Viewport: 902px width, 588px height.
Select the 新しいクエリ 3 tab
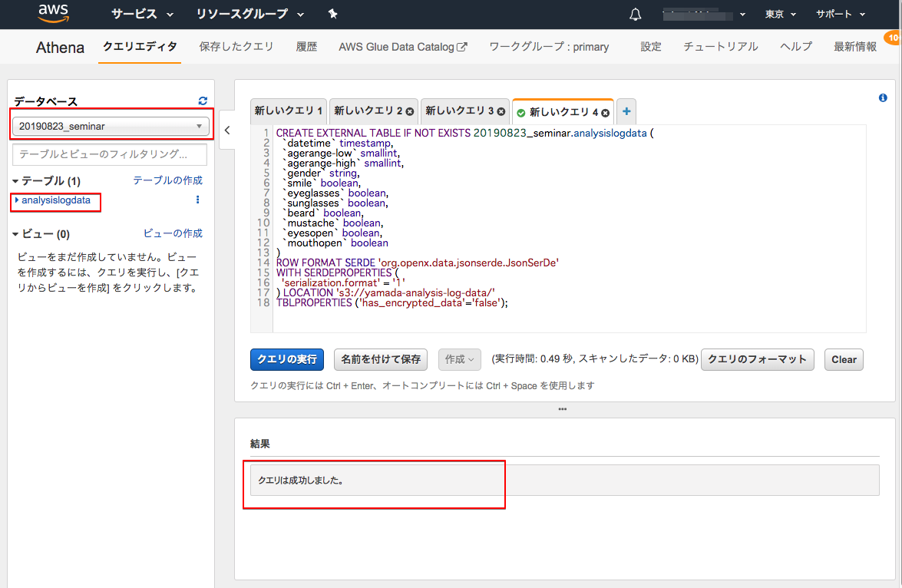pos(460,111)
